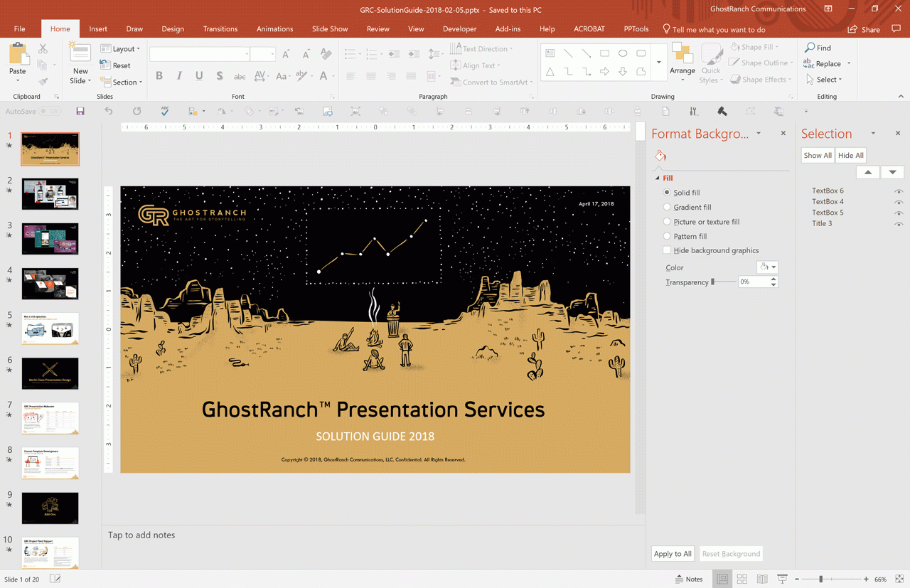Image resolution: width=910 pixels, height=588 pixels.
Task: Click the Notes button in status bar
Action: click(x=689, y=579)
